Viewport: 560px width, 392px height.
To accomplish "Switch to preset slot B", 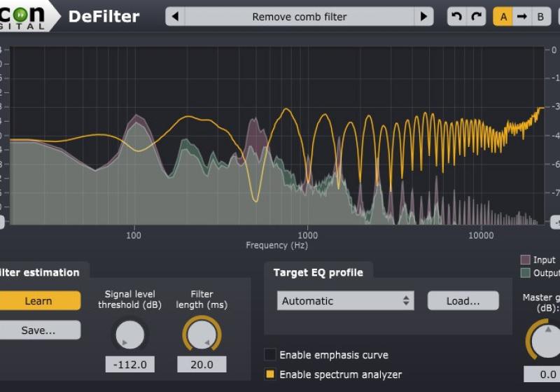I will [x=540, y=17].
